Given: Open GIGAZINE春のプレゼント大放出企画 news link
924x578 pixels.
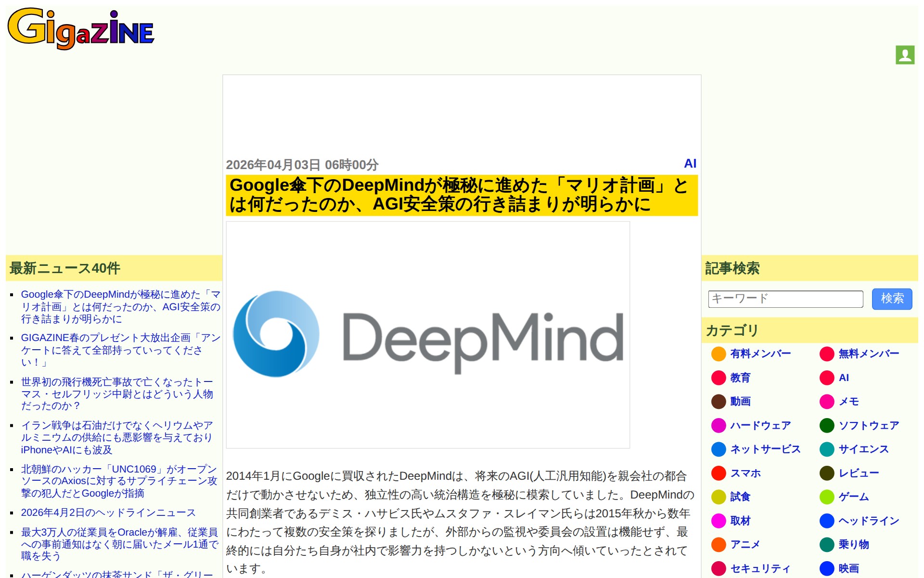Looking at the screenshot, I should [120, 350].
